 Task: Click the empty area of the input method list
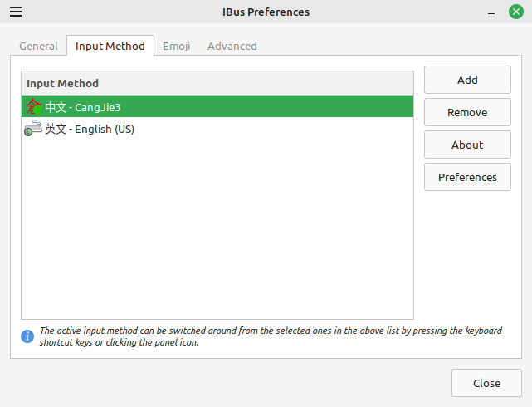click(x=217, y=229)
